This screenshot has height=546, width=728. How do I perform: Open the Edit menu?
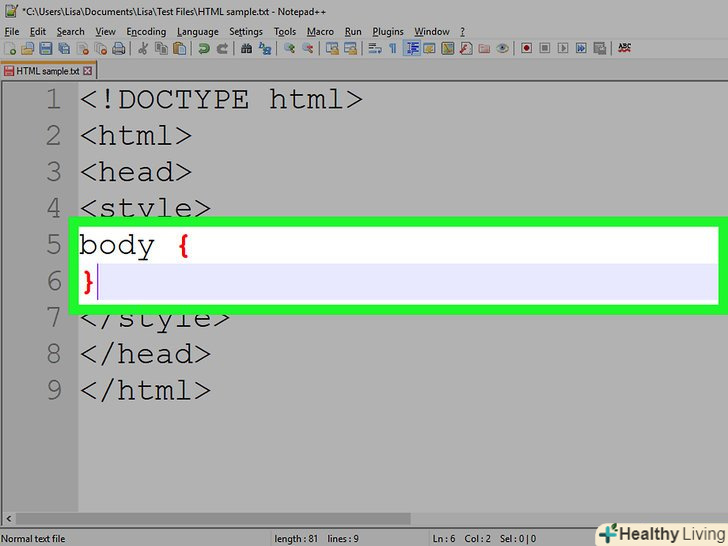pyautogui.click(x=38, y=32)
